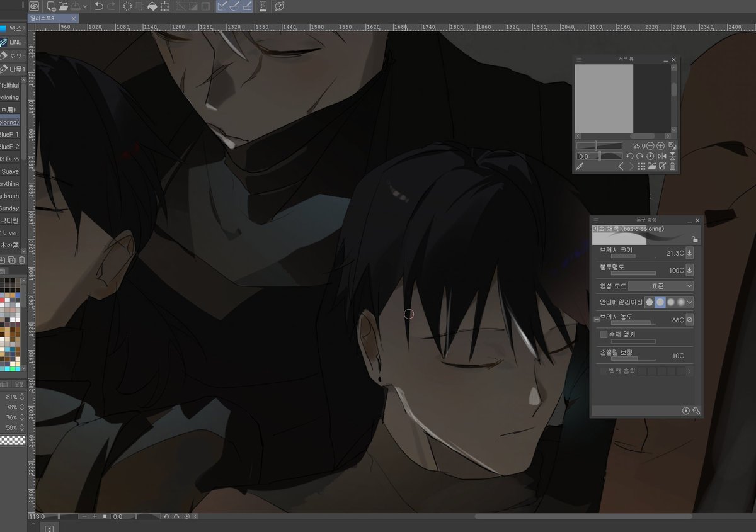Reset tool properties to initial settings
This screenshot has width=756, height=532.
coord(686,410)
